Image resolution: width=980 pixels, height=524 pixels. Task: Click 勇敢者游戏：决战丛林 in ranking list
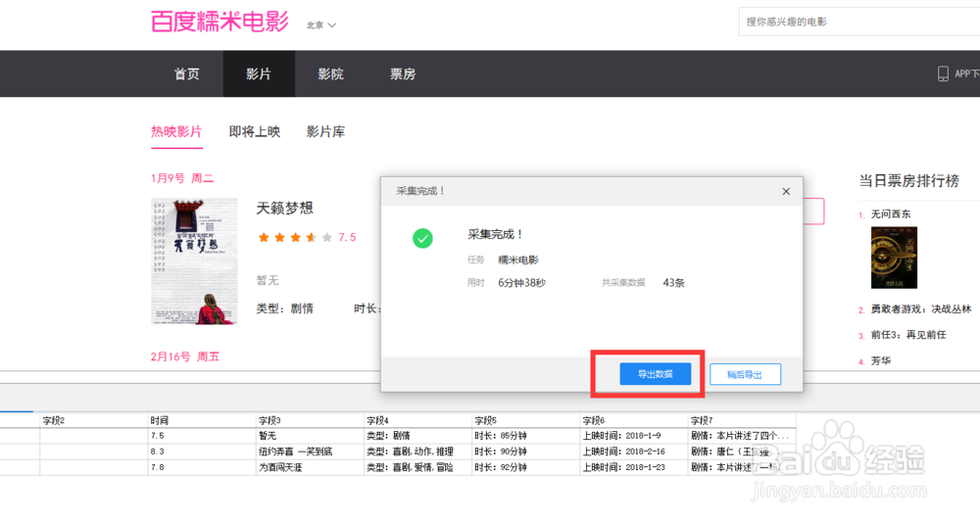point(921,310)
